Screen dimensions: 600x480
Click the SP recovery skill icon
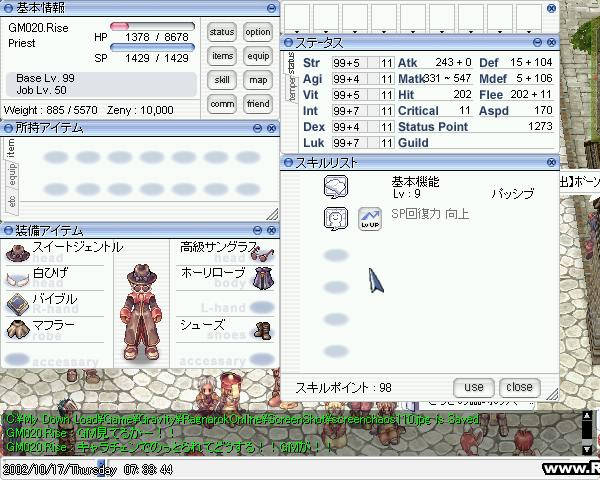pyautogui.click(x=335, y=218)
